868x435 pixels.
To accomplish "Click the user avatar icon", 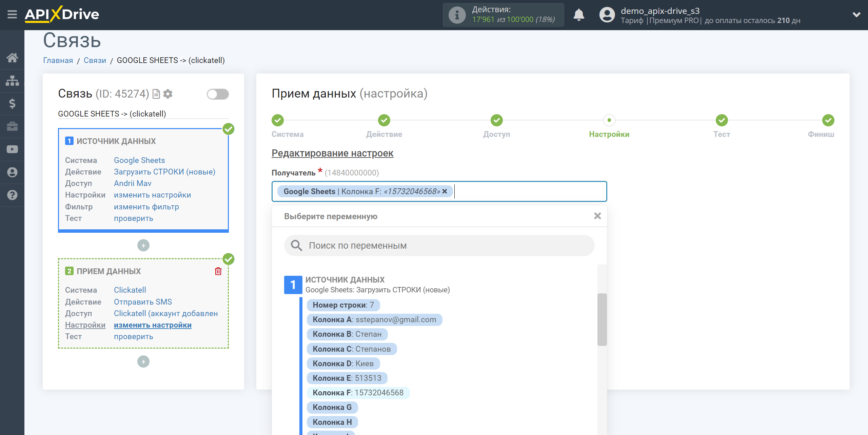I will tap(607, 15).
